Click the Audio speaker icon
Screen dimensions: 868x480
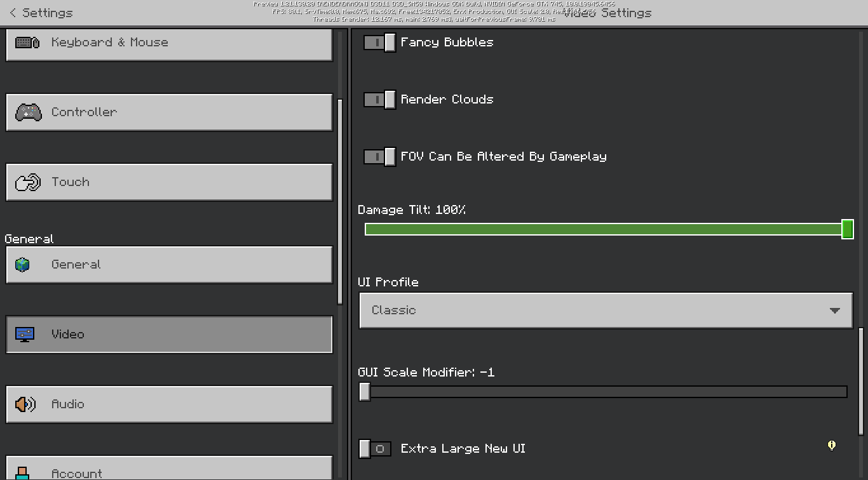pyautogui.click(x=25, y=404)
